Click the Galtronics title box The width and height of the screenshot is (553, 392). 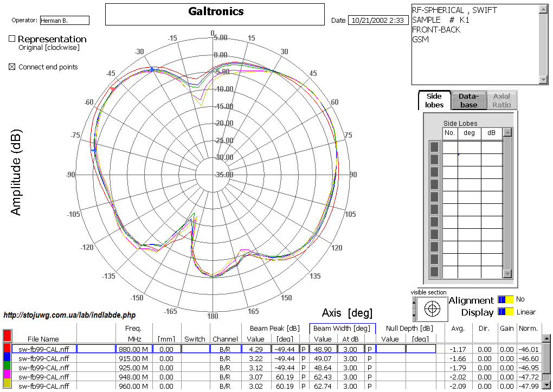(x=215, y=15)
